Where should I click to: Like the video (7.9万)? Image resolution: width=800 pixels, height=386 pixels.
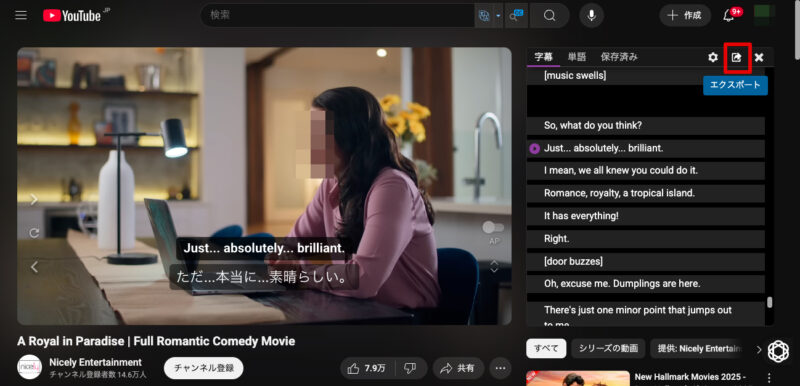click(x=368, y=368)
